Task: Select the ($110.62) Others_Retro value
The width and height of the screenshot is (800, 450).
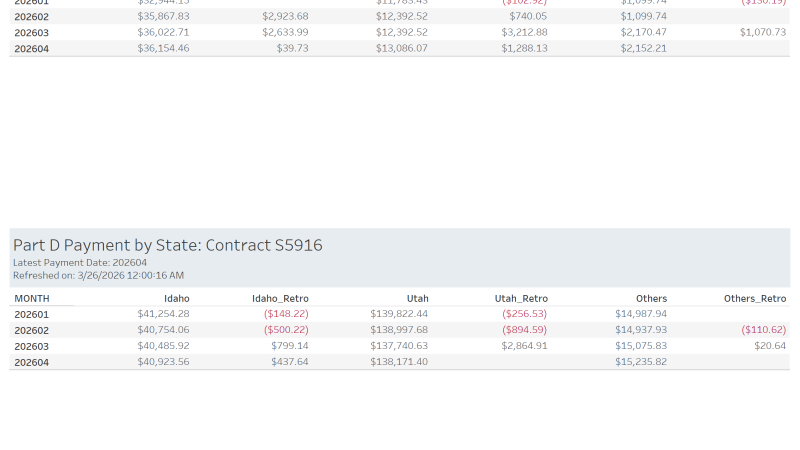Action: tap(764, 330)
